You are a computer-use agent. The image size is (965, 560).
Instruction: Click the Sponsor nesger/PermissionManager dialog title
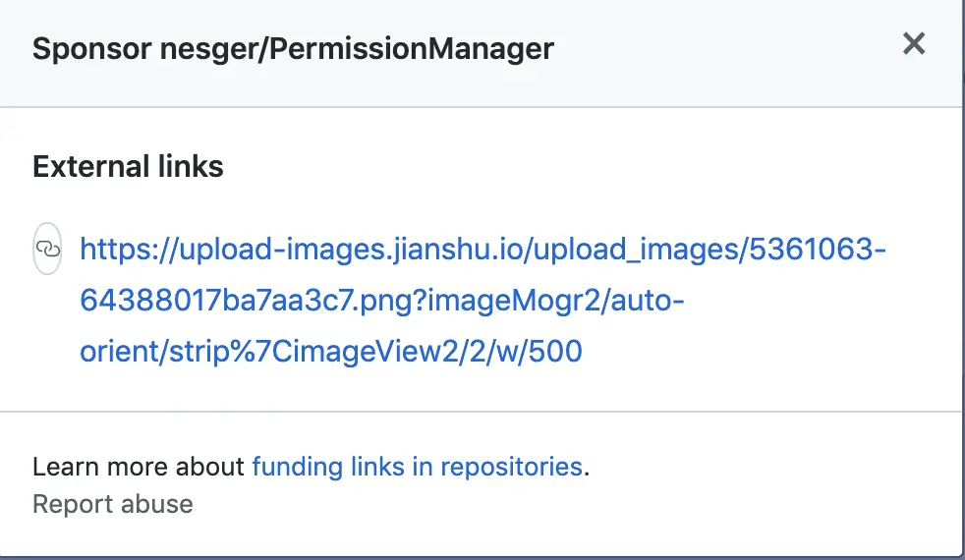(293, 48)
